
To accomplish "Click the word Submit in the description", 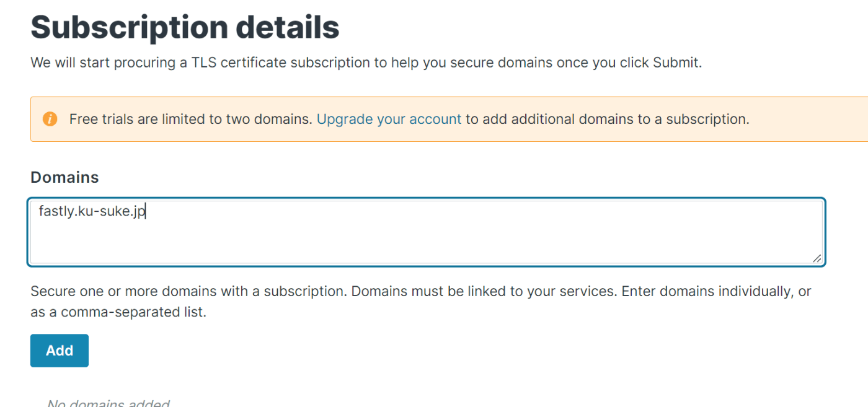I will click(675, 63).
